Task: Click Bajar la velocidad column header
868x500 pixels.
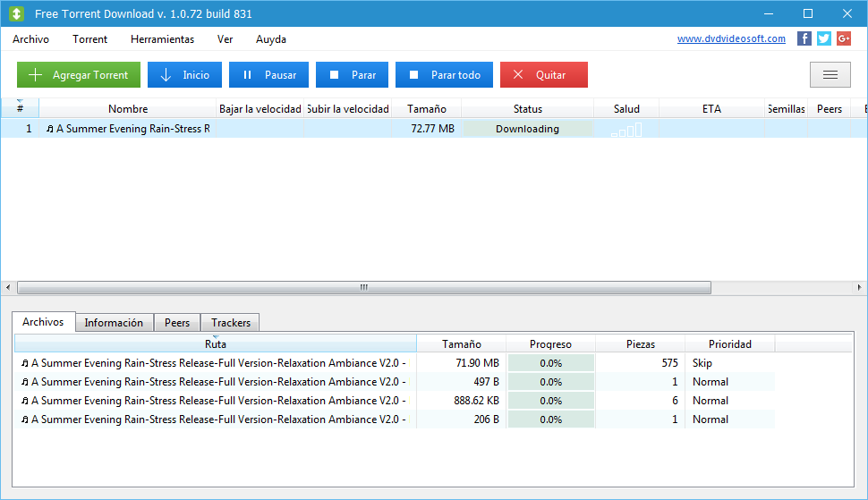Action: point(260,108)
